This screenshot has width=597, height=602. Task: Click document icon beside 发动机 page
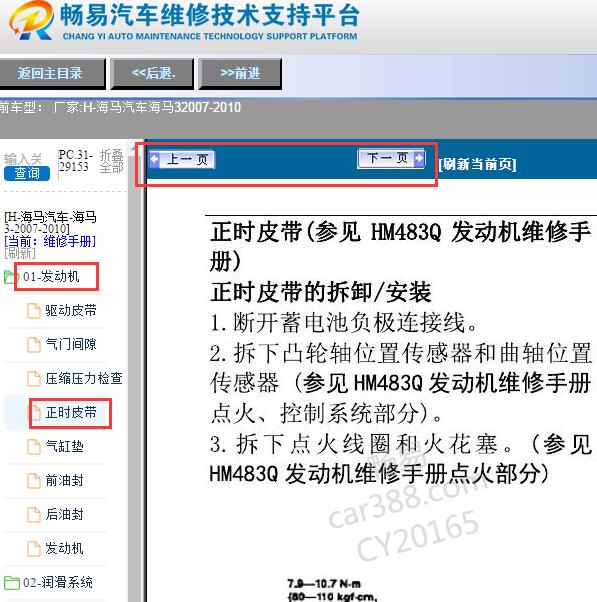tap(34, 548)
